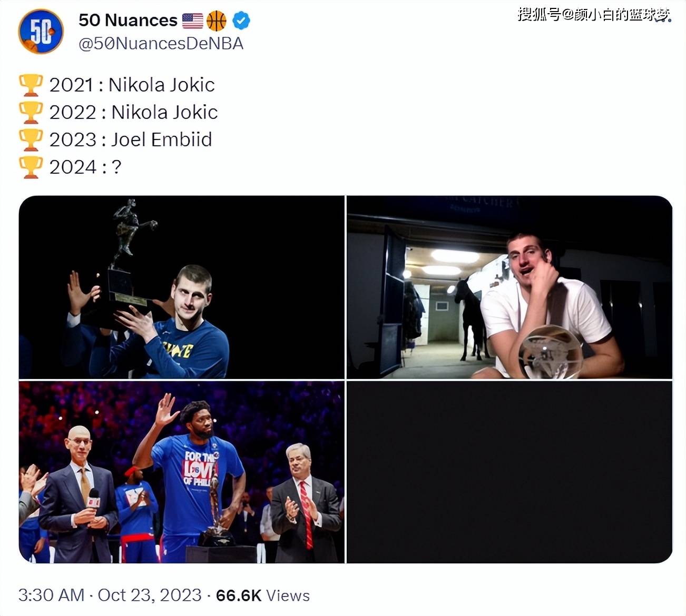Click the 66.6K Views counter
This screenshot has width=686, height=616.
point(263,595)
